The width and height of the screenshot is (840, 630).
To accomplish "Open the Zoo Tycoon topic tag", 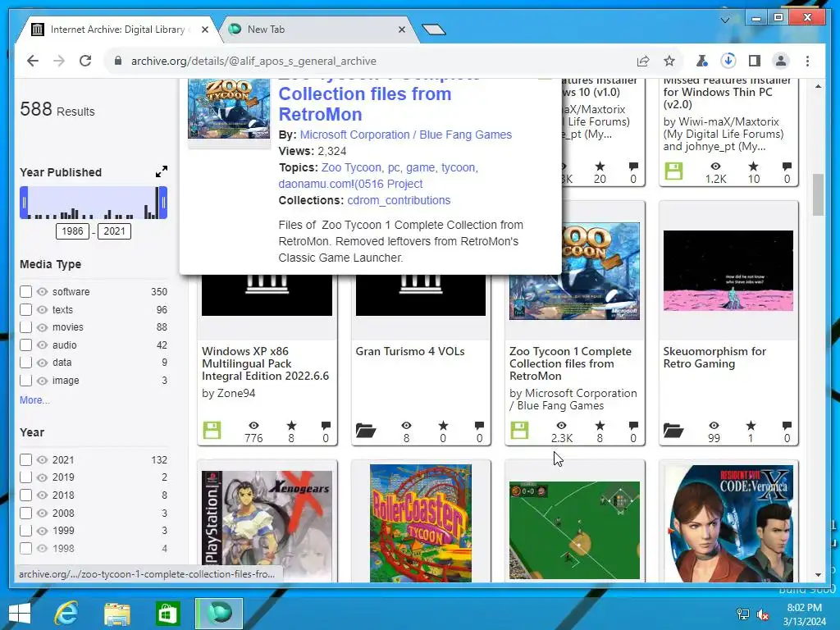I will pyautogui.click(x=351, y=167).
